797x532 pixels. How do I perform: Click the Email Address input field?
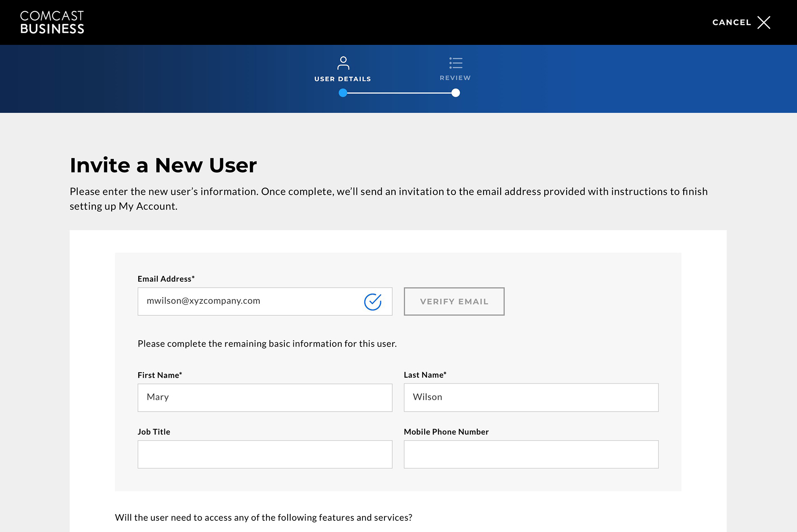coord(265,301)
